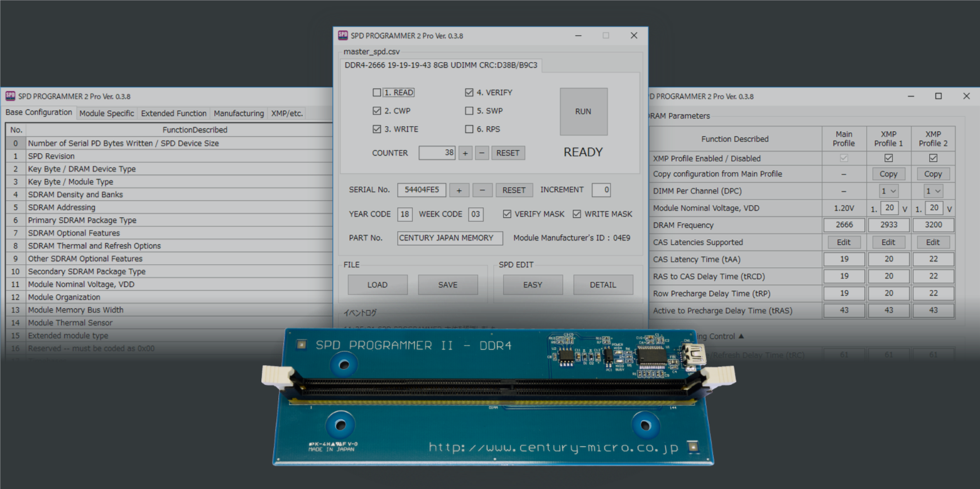The width and height of the screenshot is (980, 489).
Task: Switch to the Base Configuration tab
Action: point(39,112)
